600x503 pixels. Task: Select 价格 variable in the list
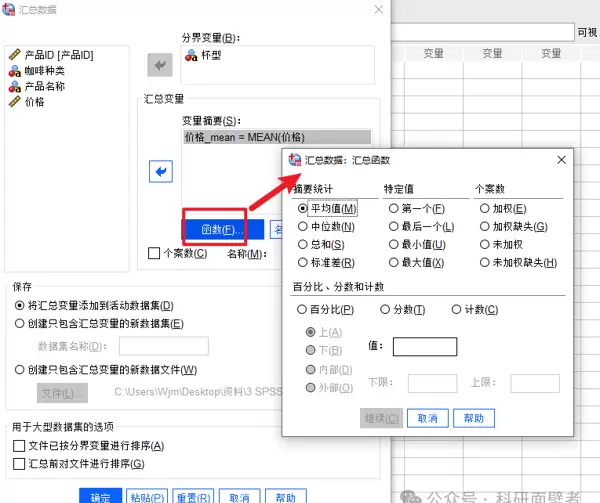click(x=33, y=102)
